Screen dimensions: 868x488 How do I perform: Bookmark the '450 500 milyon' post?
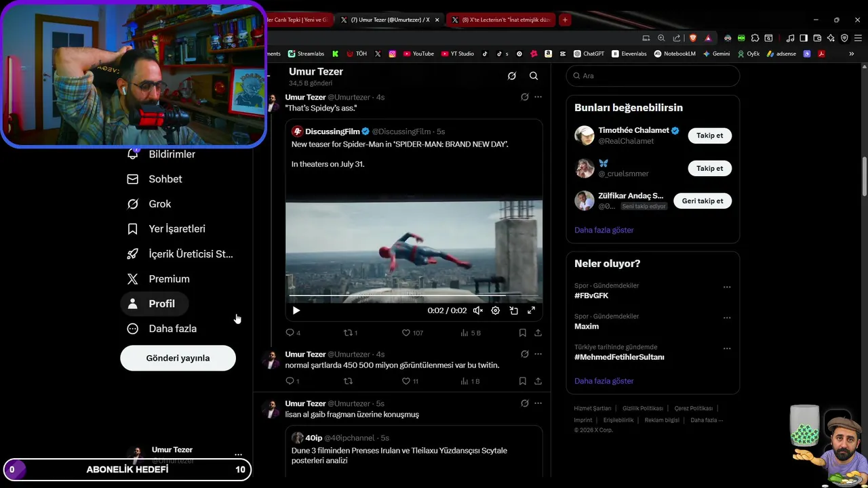[x=522, y=381]
